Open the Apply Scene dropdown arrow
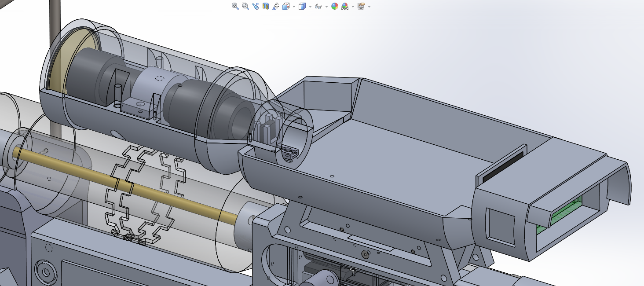The height and width of the screenshot is (286, 644). (x=353, y=7)
